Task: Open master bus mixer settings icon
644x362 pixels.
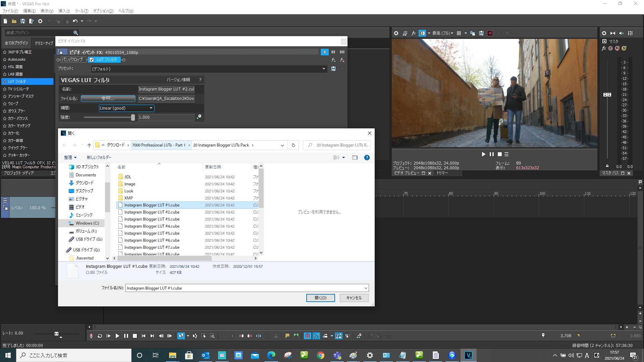Action: [604, 33]
